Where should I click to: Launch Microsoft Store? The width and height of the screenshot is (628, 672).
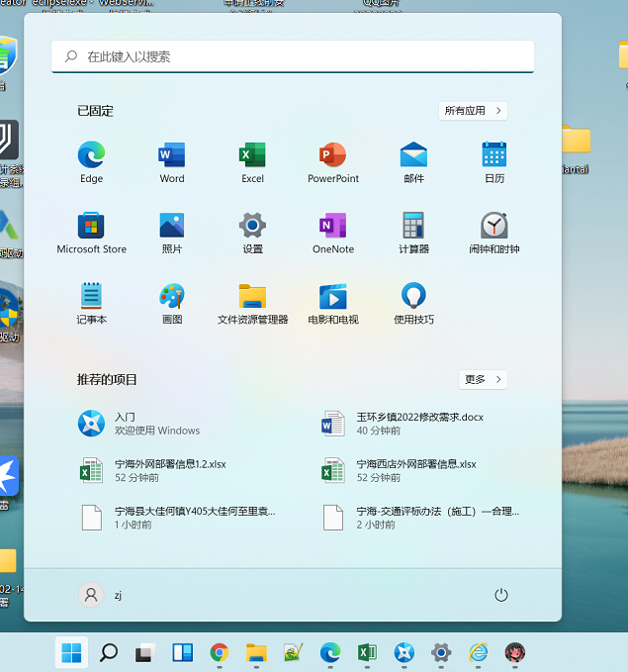tap(91, 233)
